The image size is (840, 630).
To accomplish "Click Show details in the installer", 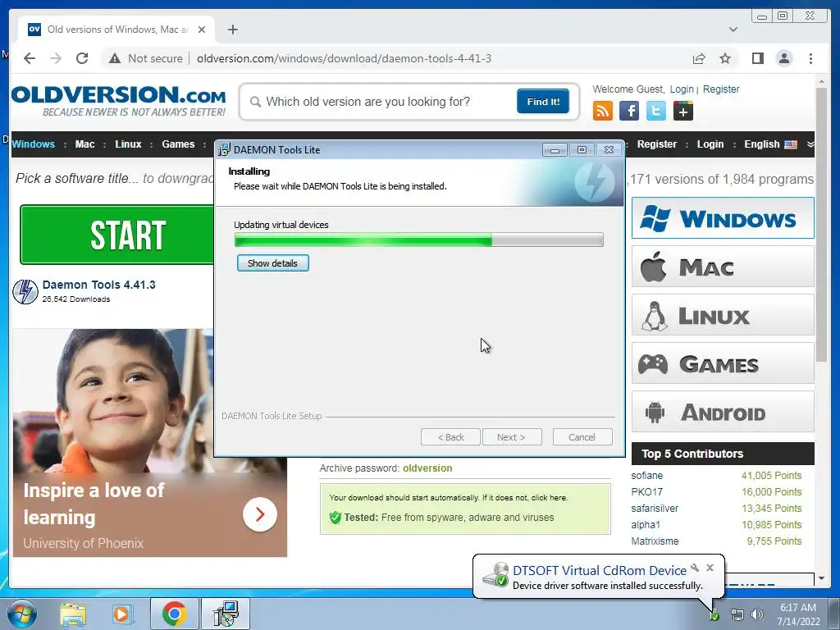I will (x=272, y=263).
